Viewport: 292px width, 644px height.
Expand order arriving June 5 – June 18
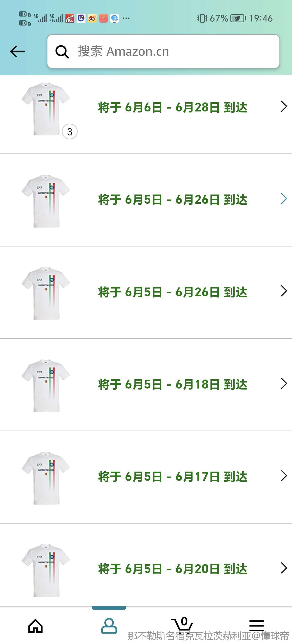(x=284, y=383)
